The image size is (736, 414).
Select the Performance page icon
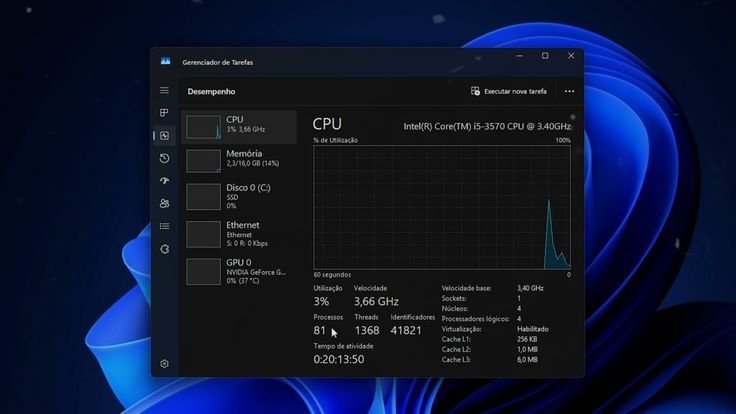pyautogui.click(x=164, y=136)
